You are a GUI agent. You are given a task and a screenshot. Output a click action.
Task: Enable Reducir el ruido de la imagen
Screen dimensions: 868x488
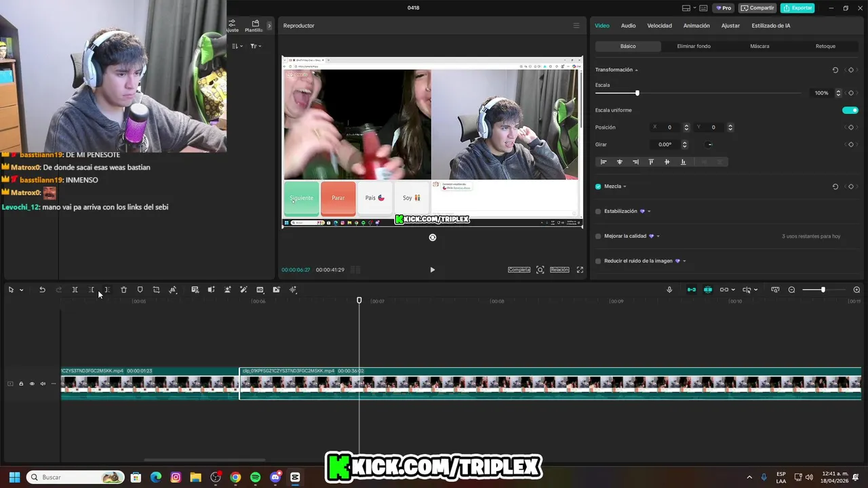598,261
